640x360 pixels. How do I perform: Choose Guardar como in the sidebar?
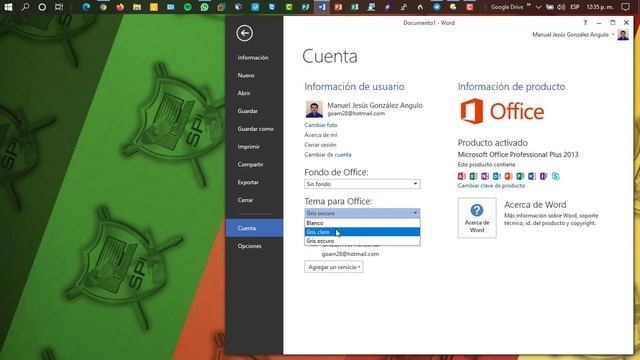(x=256, y=129)
